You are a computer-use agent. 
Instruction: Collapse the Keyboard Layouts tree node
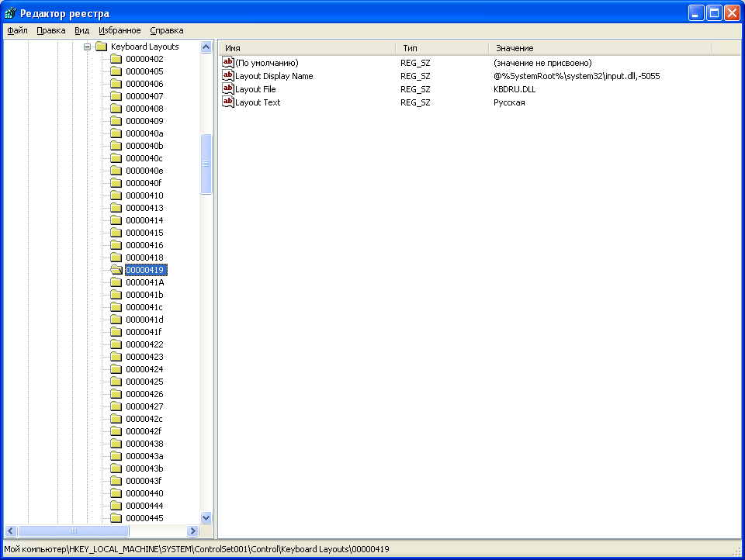tap(88, 47)
